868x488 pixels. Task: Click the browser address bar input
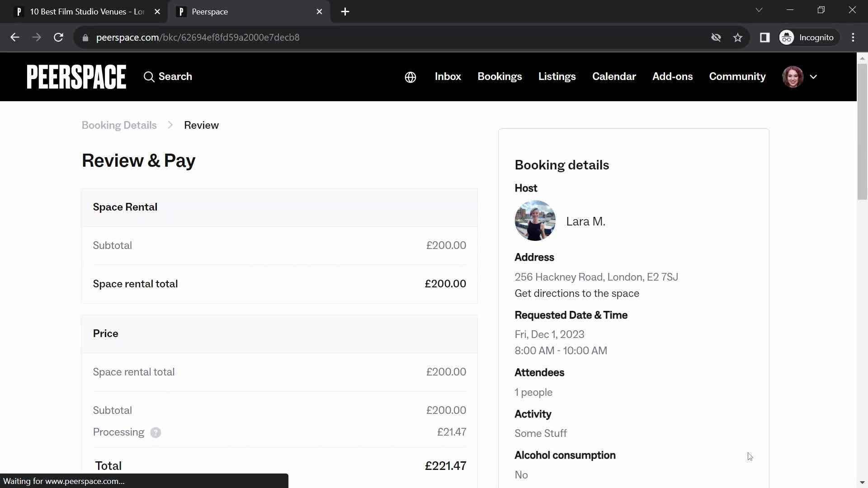pos(198,37)
